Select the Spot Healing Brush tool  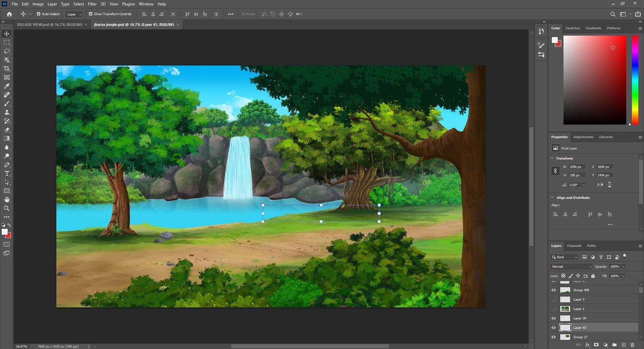pos(7,95)
